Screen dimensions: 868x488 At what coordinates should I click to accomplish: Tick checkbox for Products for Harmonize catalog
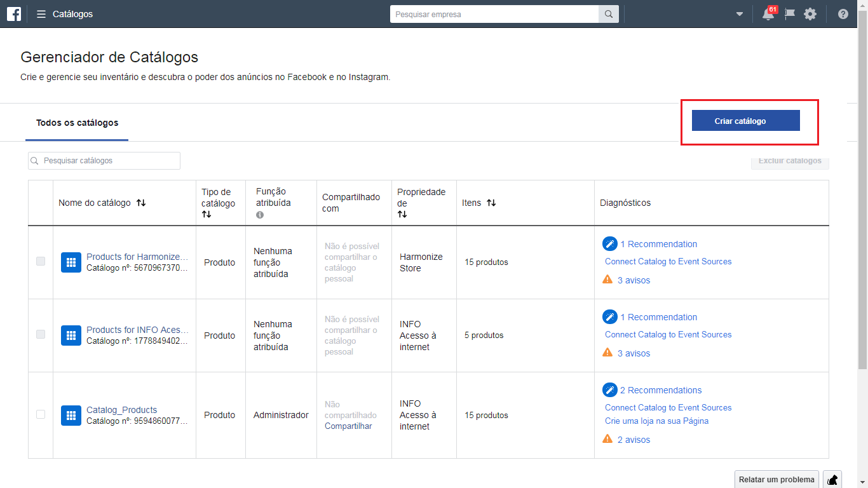click(x=41, y=261)
